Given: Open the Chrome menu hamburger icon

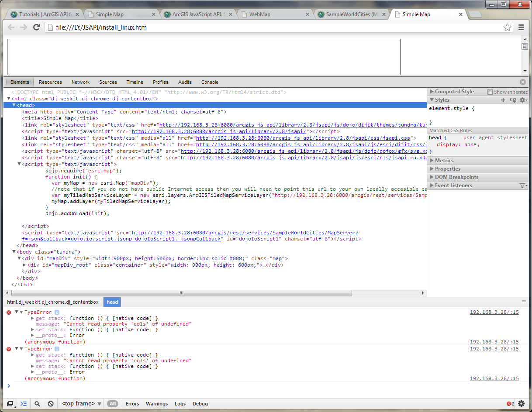Looking at the screenshot, I should [521, 27].
